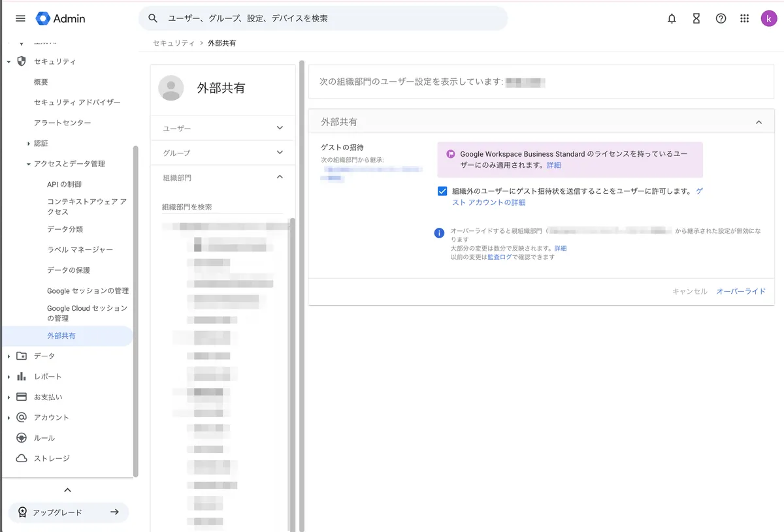The width and height of the screenshot is (784, 532).
Task: Click the レポート bar chart icon
Action: [x=22, y=377]
